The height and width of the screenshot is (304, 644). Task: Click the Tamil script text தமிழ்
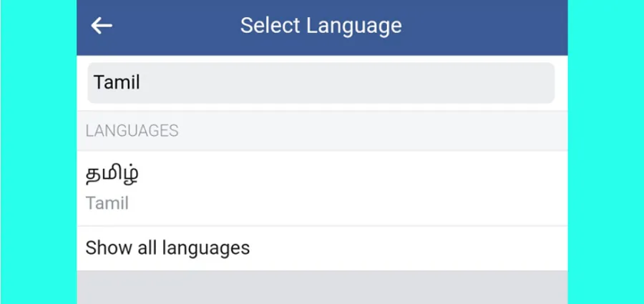(x=112, y=174)
